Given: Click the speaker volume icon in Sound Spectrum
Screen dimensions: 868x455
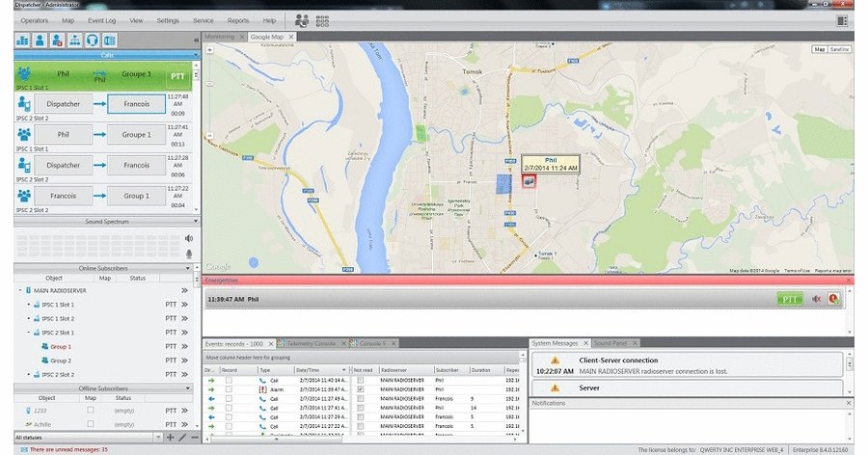Looking at the screenshot, I should point(189,238).
